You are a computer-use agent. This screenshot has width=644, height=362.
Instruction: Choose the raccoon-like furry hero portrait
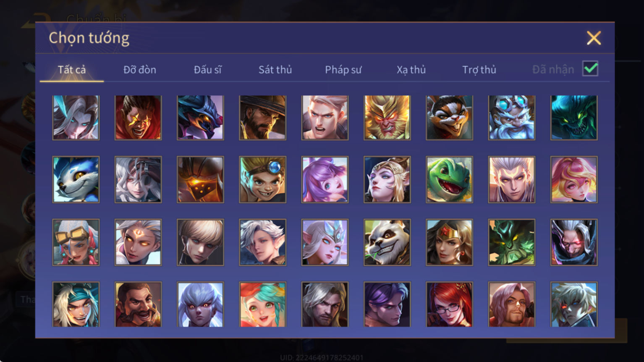point(449,118)
